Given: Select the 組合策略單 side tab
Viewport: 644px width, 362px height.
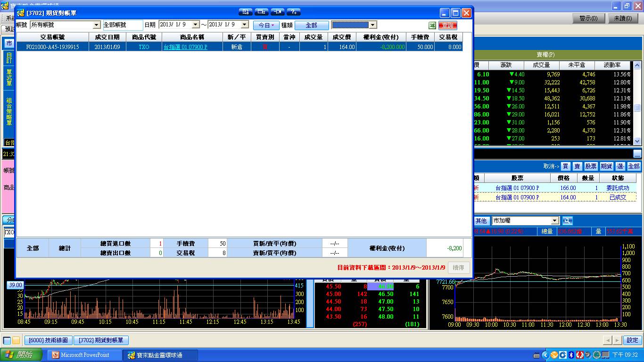Looking at the screenshot, I should click(9, 111).
